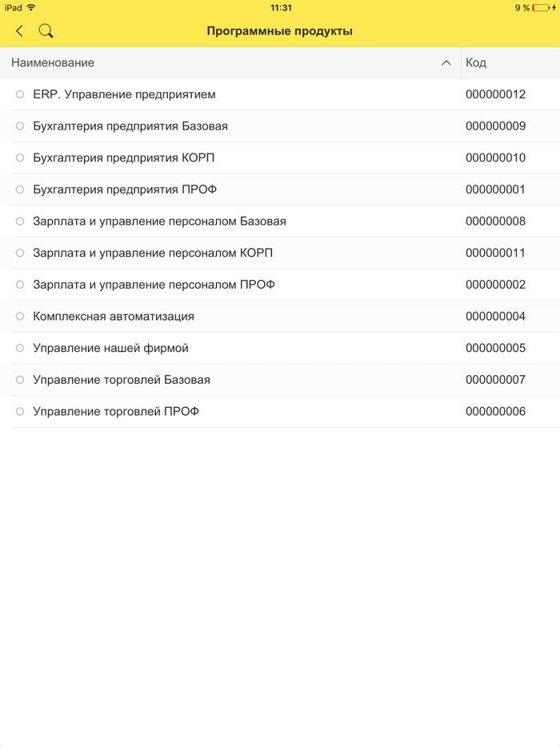
Task: Click the Код column header
Action: pyautogui.click(x=477, y=62)
